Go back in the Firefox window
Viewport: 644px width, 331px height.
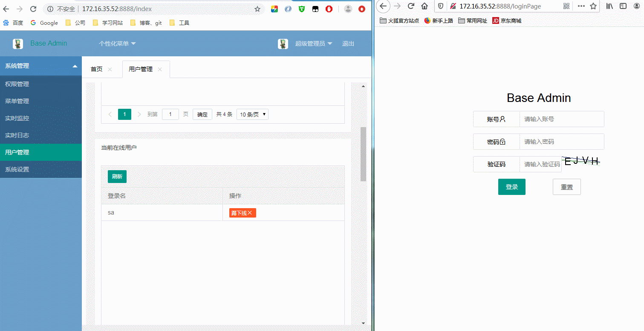(383, 6)
